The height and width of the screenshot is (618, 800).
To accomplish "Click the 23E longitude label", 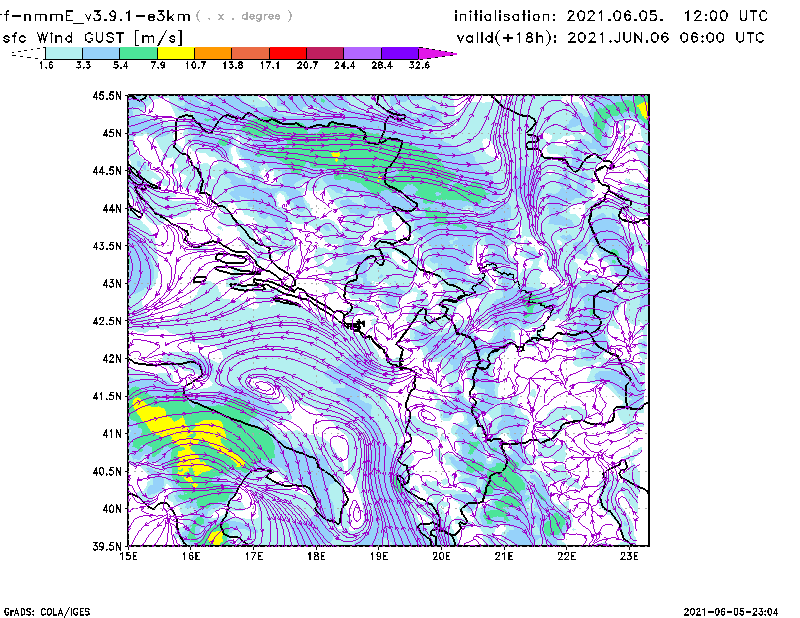I will (x=629, y=556).
